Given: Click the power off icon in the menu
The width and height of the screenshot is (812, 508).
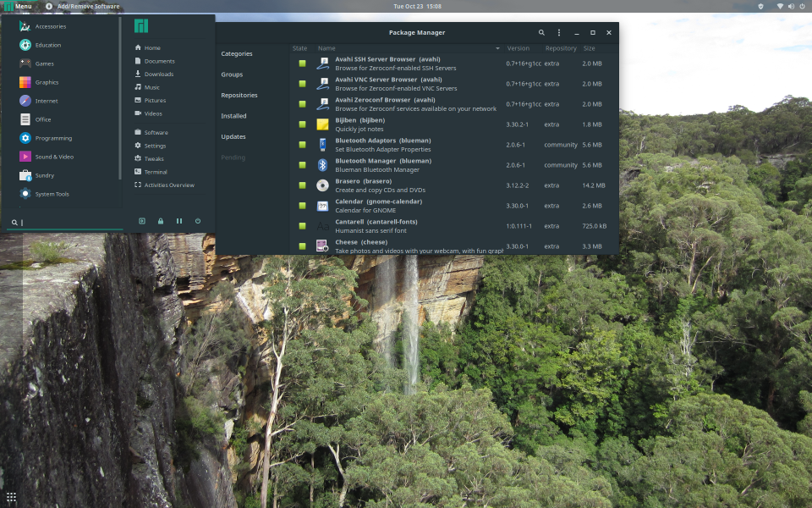Looking at the screenshot, I should click(198, 221).
